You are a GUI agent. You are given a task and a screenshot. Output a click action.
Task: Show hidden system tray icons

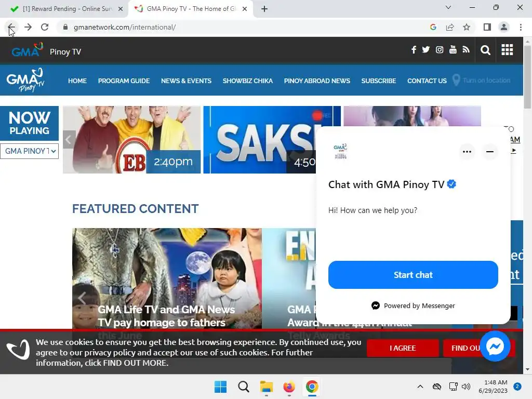click(420, 387)
